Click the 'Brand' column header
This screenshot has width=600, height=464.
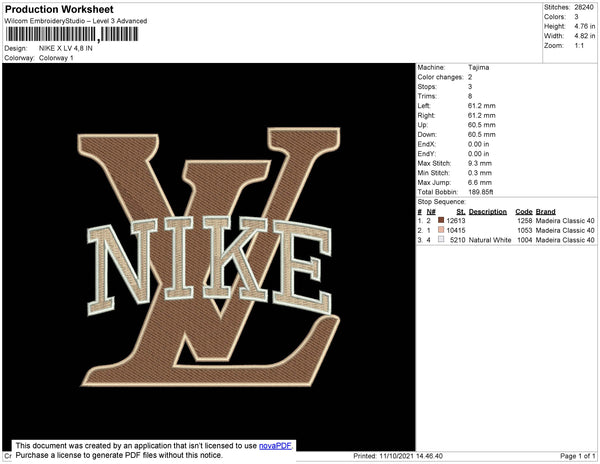click(x=545, y=212)
